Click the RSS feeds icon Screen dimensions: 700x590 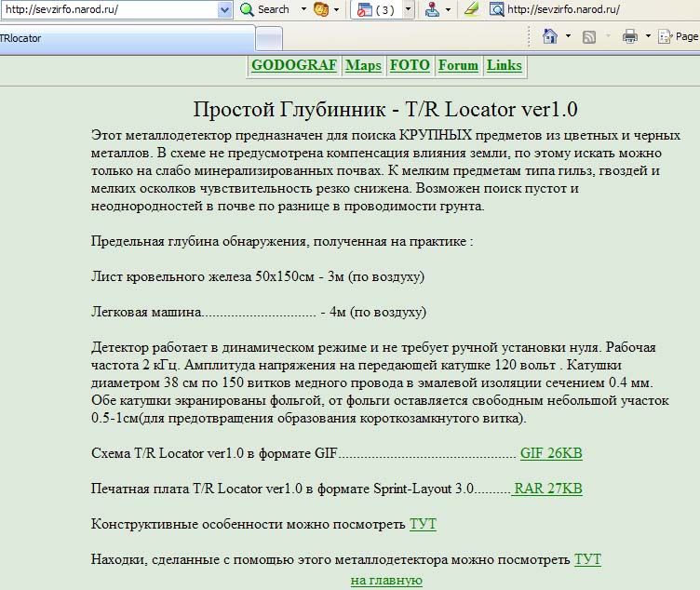coord(589,36)
